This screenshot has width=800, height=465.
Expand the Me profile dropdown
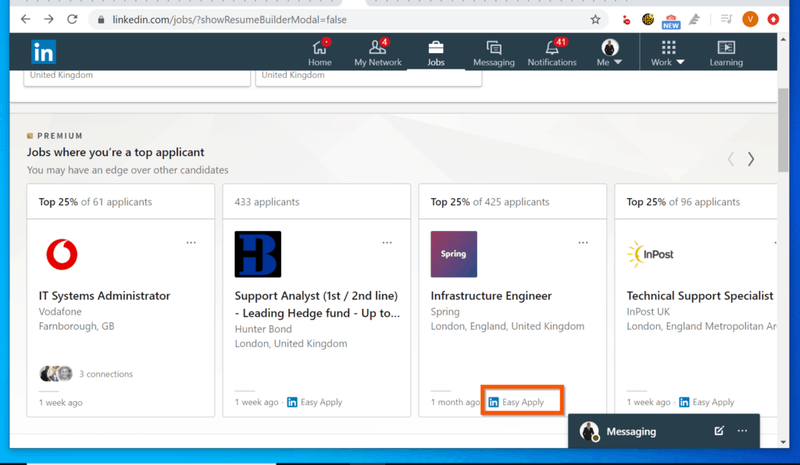coord(609,52)
